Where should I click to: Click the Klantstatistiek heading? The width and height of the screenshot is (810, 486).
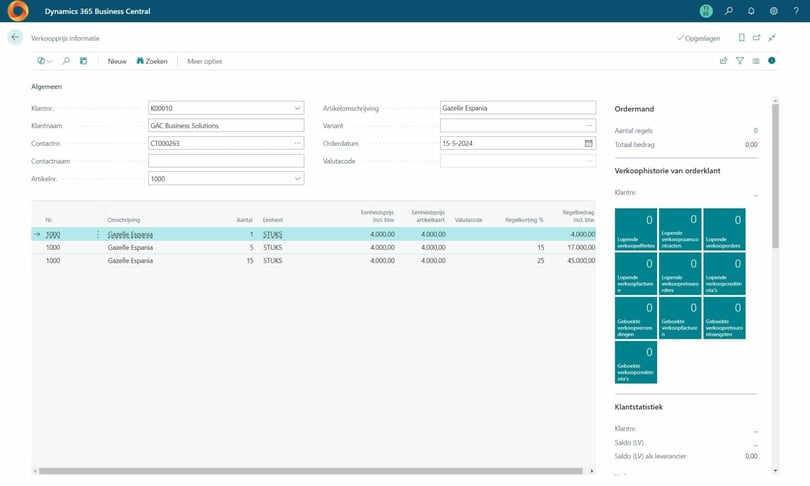[638, 407]
